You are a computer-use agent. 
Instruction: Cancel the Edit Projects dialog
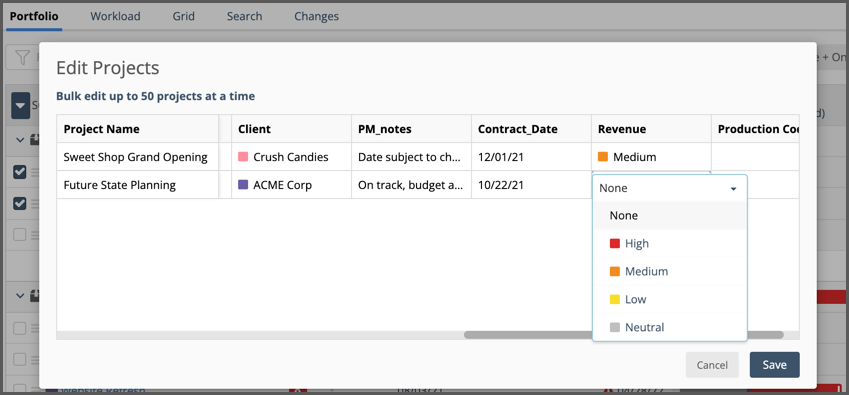click(712, 365)
